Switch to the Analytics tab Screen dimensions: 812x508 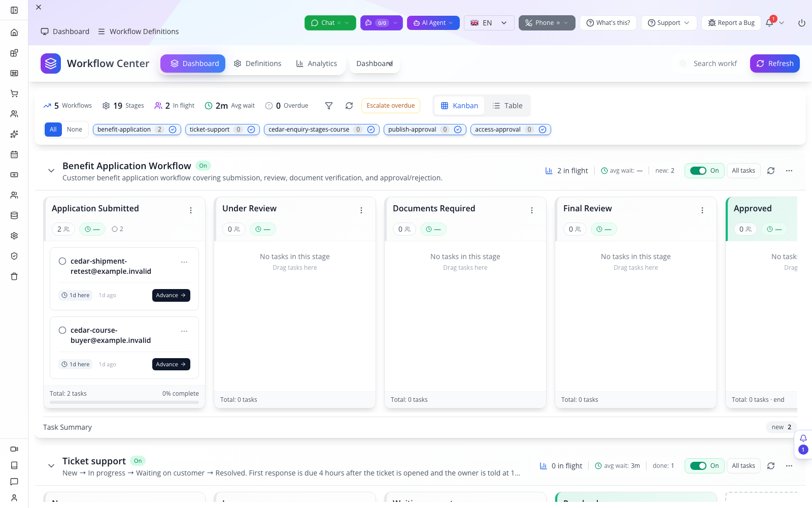[317, 63]
